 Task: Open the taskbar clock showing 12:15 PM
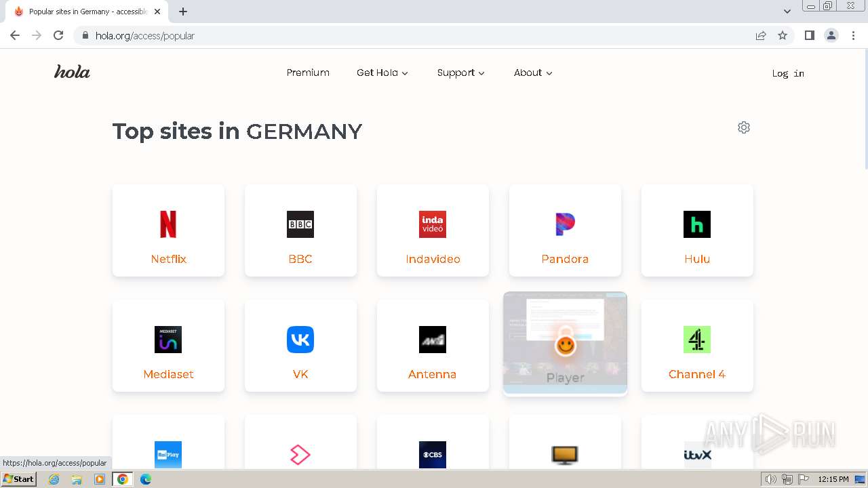click(833, 479)
